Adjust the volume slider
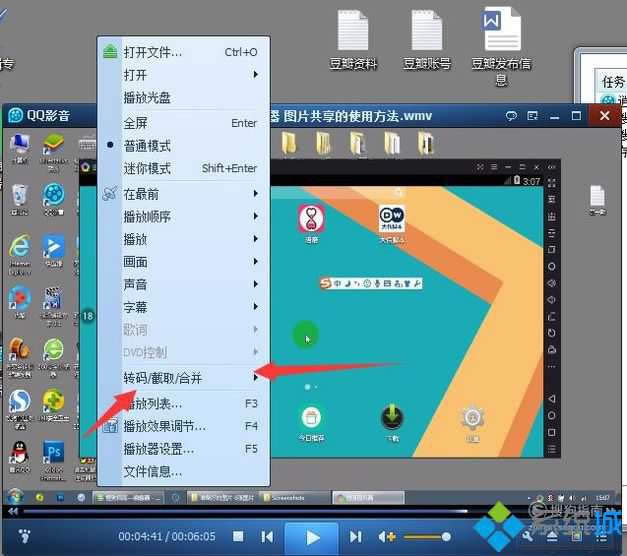 pyautogui.click(x=427, y=537)
